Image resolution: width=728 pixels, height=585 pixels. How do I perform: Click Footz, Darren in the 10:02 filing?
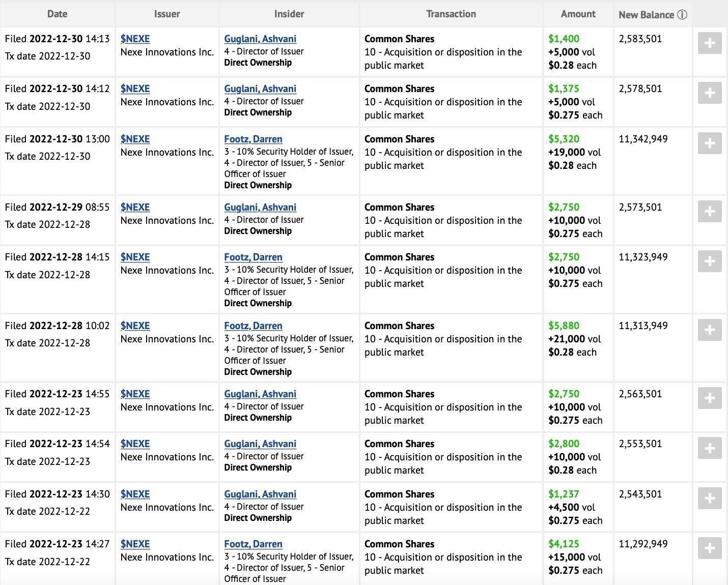[254, 326]
